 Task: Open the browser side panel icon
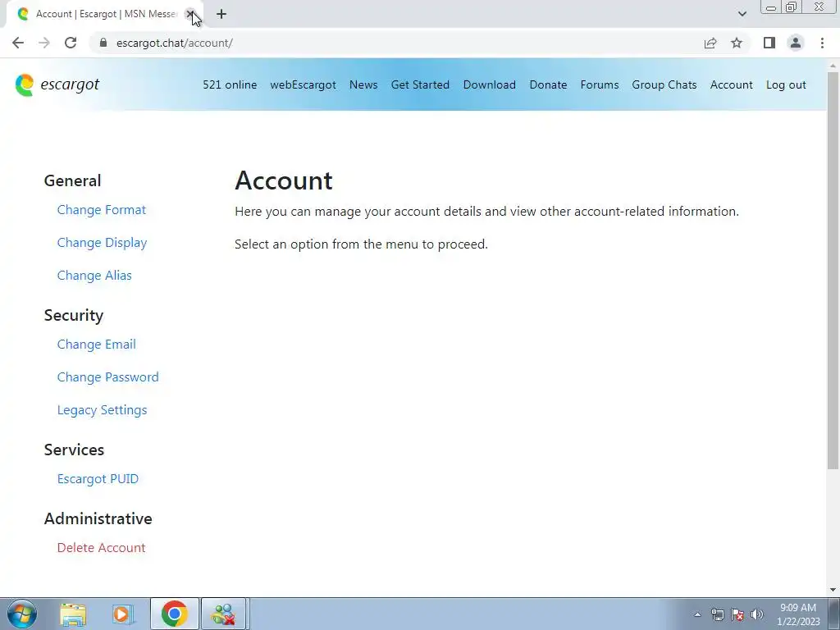point(769,43)
